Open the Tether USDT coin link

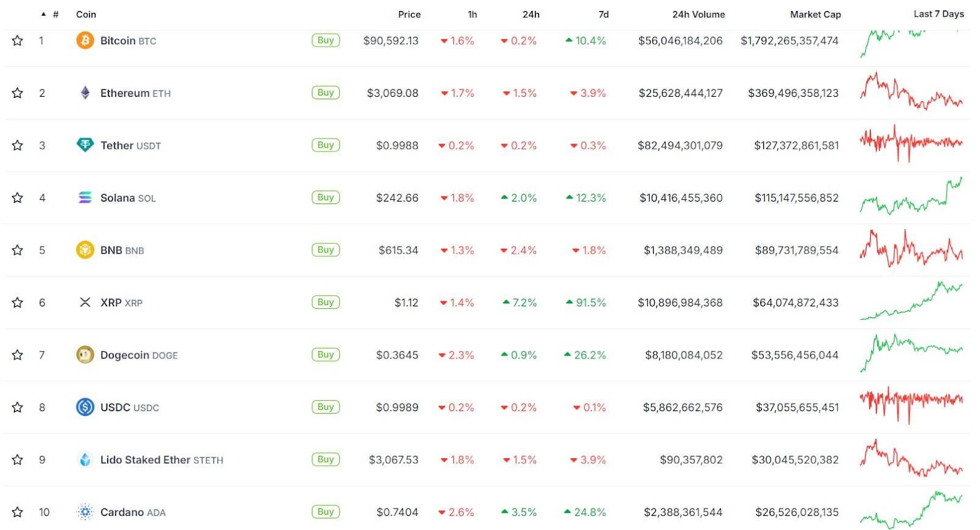(130, 145)
